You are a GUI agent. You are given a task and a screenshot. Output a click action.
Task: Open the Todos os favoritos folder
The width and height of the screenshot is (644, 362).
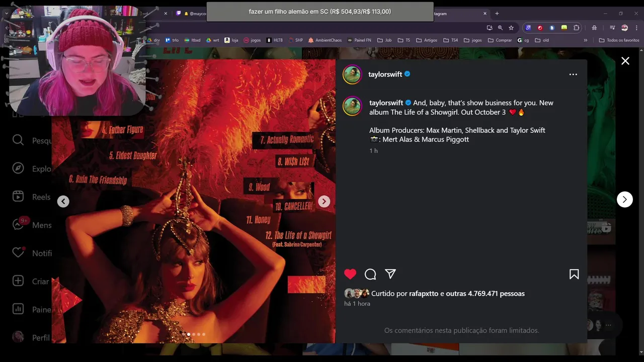(619, 40)
